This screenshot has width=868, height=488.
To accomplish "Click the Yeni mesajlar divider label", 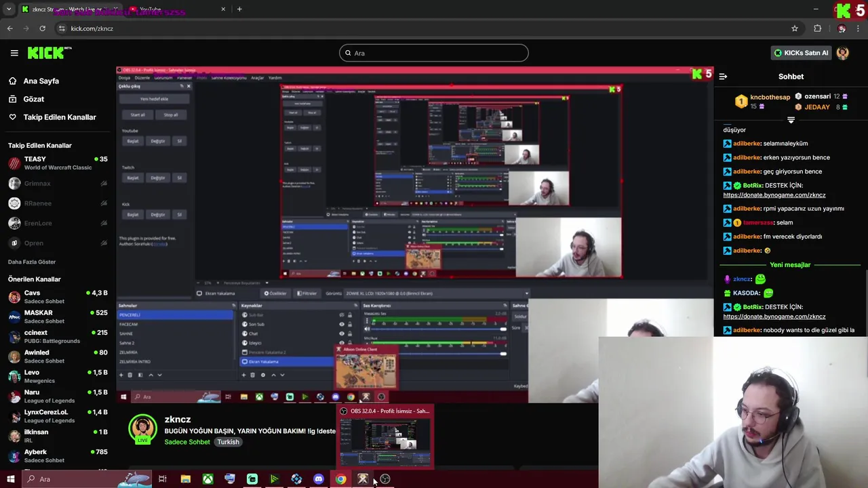I will click(790, 265).
